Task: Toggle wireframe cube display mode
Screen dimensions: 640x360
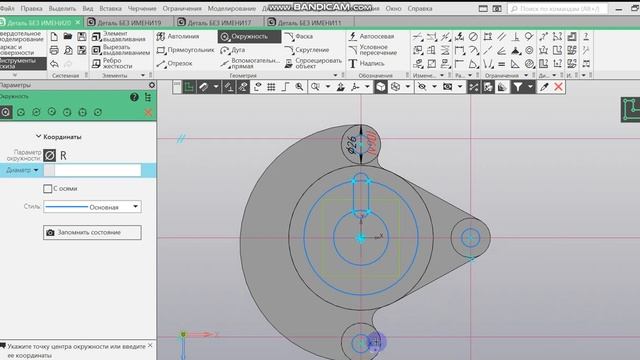Action: (395, 87)
